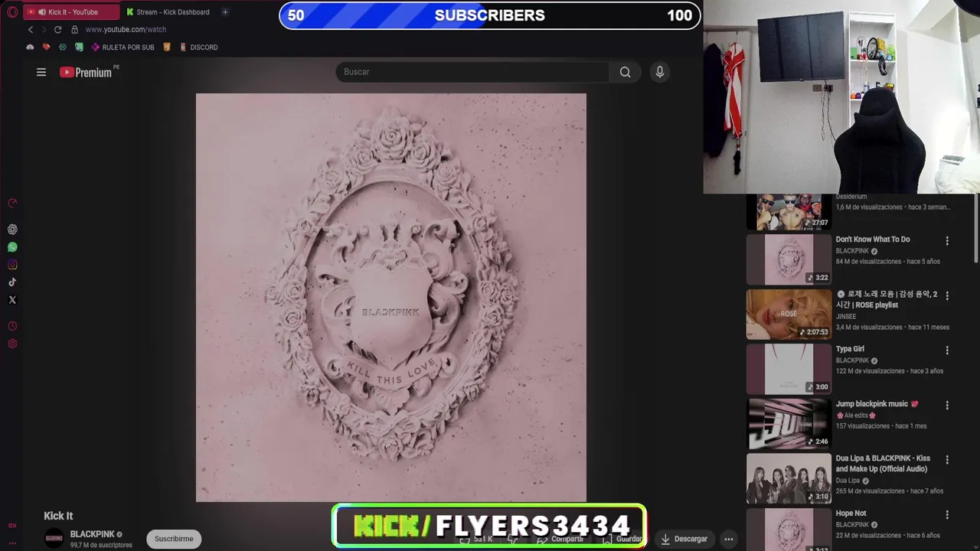This screenshot has height=551, width=980.
Task: Open options menu for Hope Not
Action: (x=947, y=515)
